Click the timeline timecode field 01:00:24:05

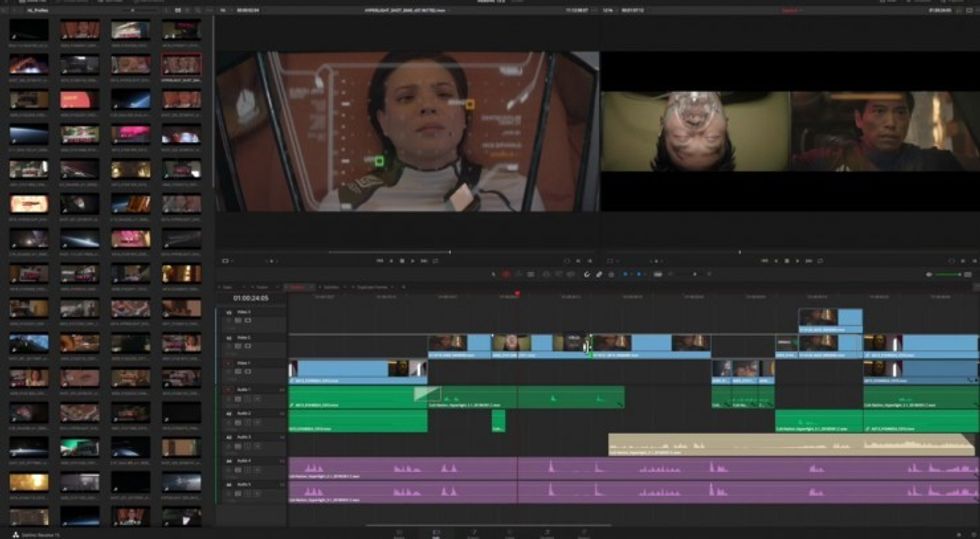pos(251,298)
